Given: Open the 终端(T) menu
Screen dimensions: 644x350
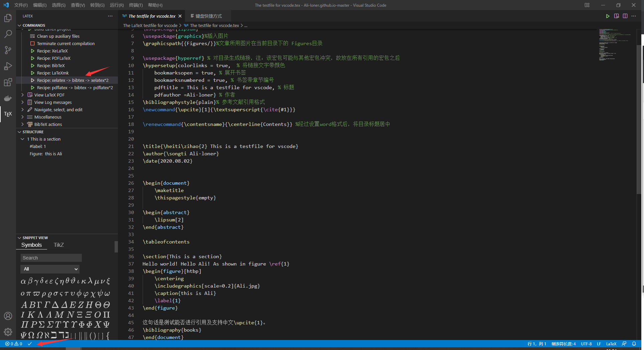Looking at the screenshot, I should pyautogui.click(x=136, y=5).
